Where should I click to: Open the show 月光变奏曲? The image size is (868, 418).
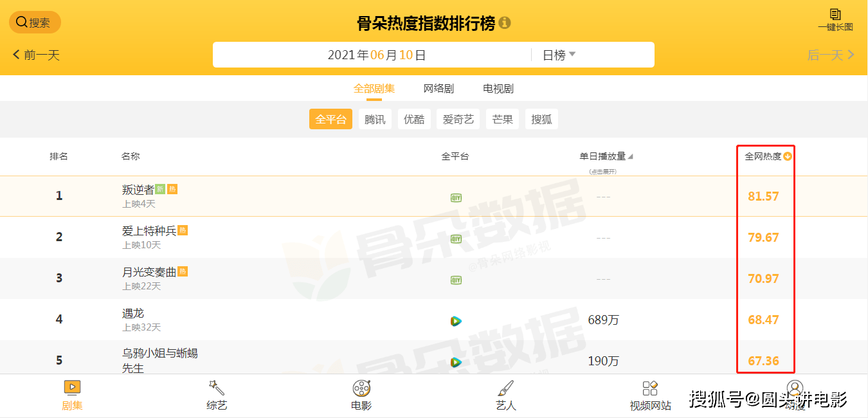pos(149,272)
